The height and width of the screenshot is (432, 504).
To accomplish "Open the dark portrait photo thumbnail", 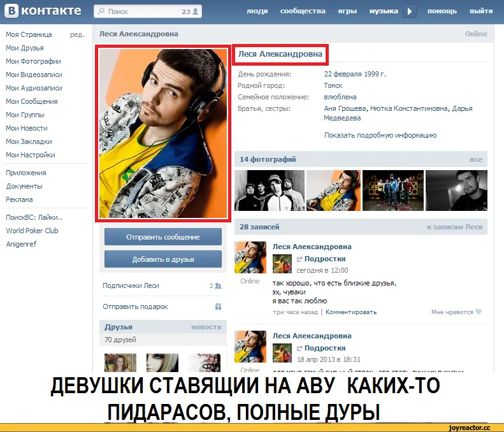I will [x=456, y=191].
